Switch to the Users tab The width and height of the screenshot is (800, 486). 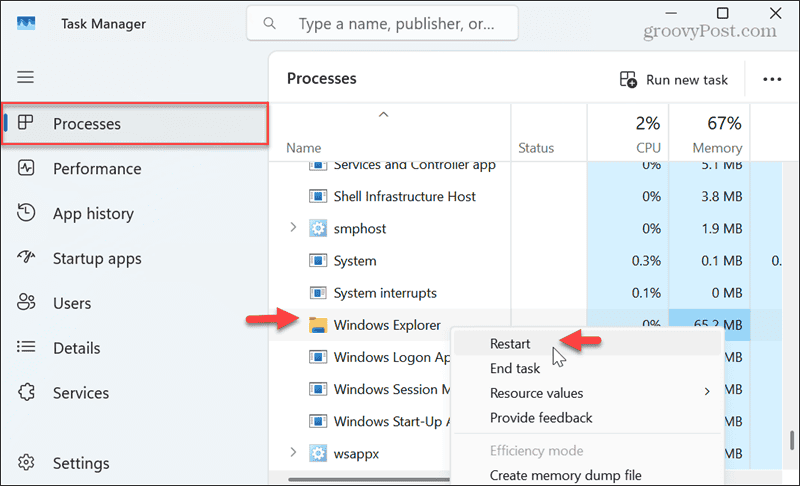tap(135, 303)
